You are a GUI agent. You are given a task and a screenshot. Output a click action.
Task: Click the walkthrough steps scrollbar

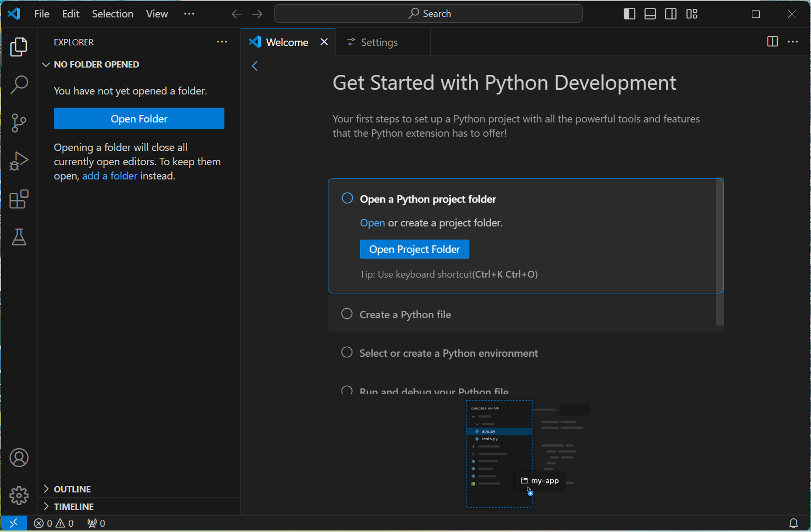coord(720,252)
